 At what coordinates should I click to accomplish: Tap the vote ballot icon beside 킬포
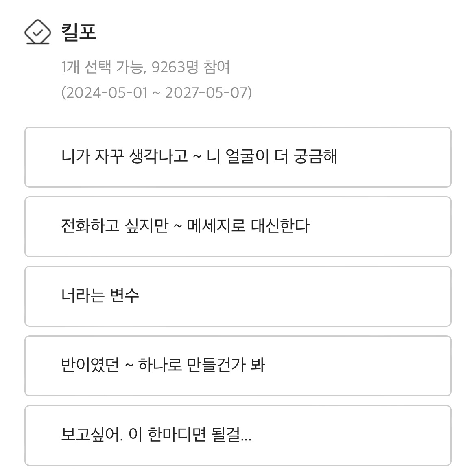coord(38,32)
